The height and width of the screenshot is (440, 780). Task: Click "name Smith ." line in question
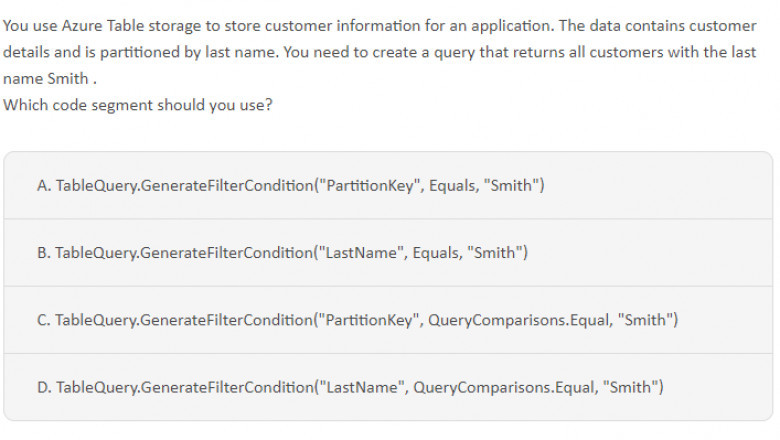(50, 78)
